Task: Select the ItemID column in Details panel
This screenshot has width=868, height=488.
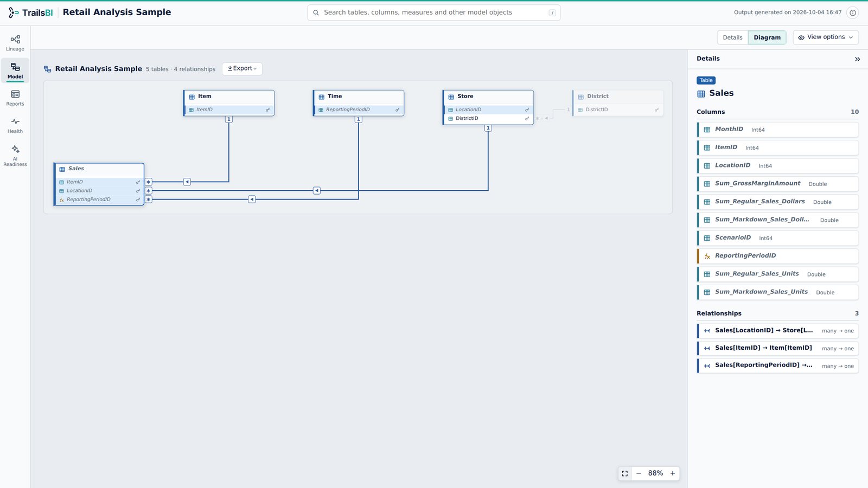Action: coord(778,147)
